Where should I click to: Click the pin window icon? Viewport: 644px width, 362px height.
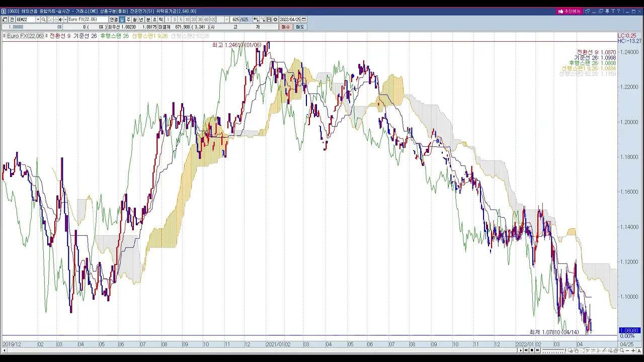pyautogui.click(x=607, y=11)
